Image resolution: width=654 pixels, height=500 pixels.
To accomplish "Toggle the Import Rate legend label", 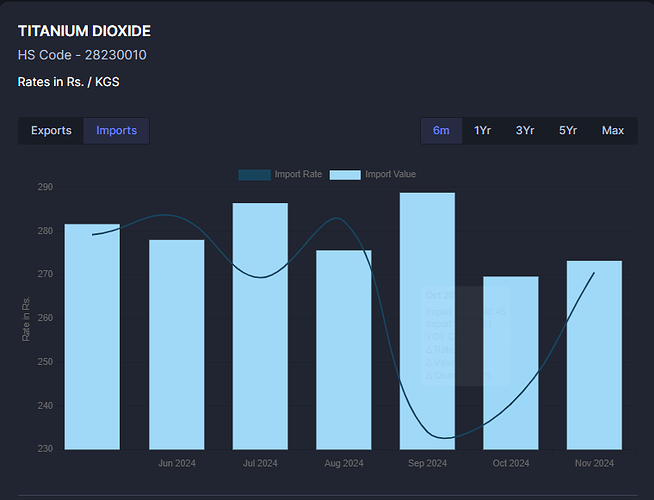I will pyautogui.click(x=298, y=175).
